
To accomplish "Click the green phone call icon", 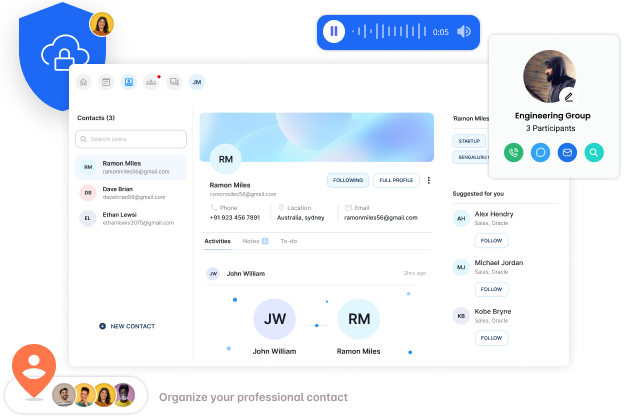I will 513,153.
